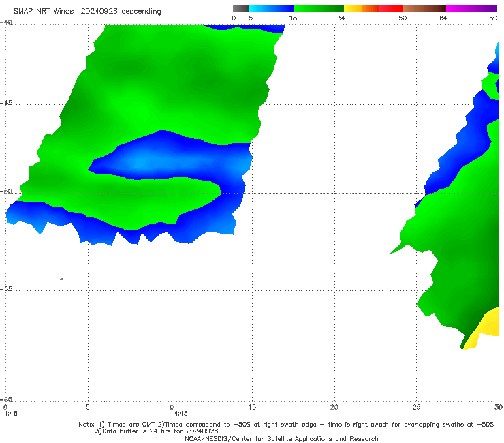Screen dimensions: 504x443
Task: Select the cyan-blue 5–18 color bar segment
Action: (272, 8)
